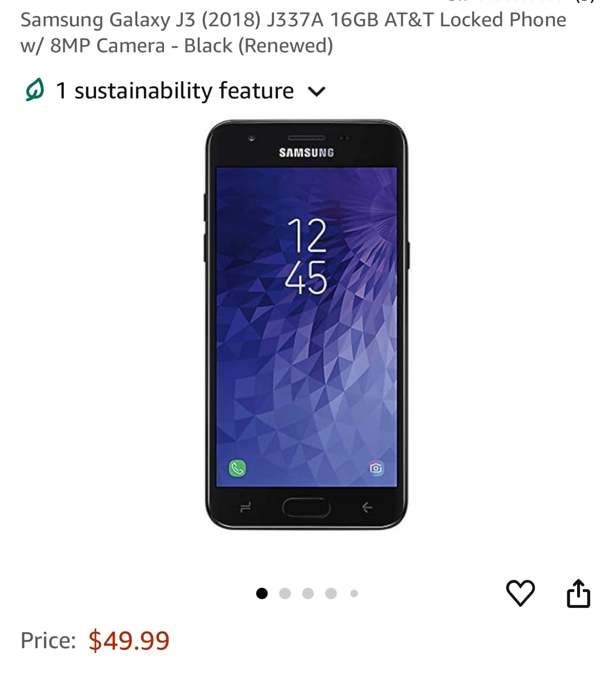Select the first image carousel dot
The width and height of the screenshot is (616, 675).
(262, 593)
